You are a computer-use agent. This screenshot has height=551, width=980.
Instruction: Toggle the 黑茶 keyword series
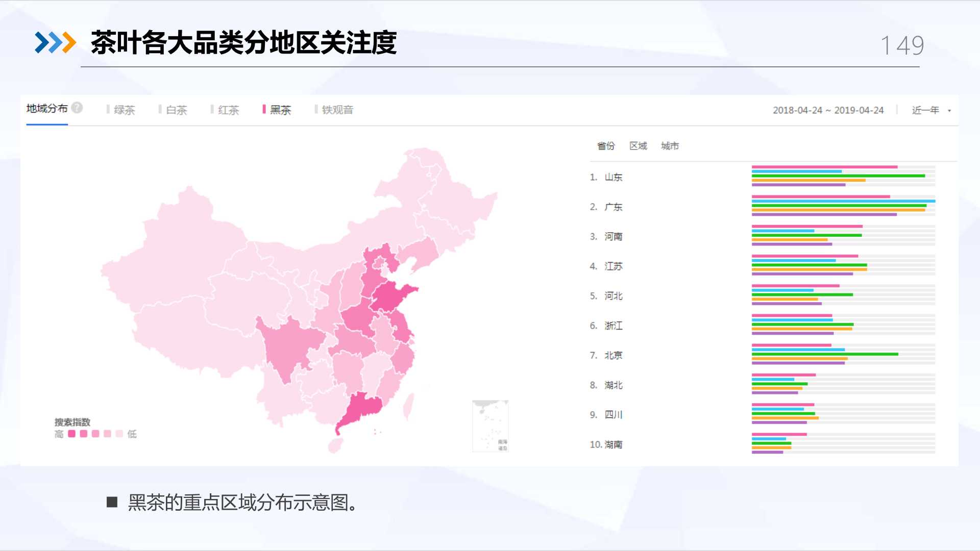point(277,110)
